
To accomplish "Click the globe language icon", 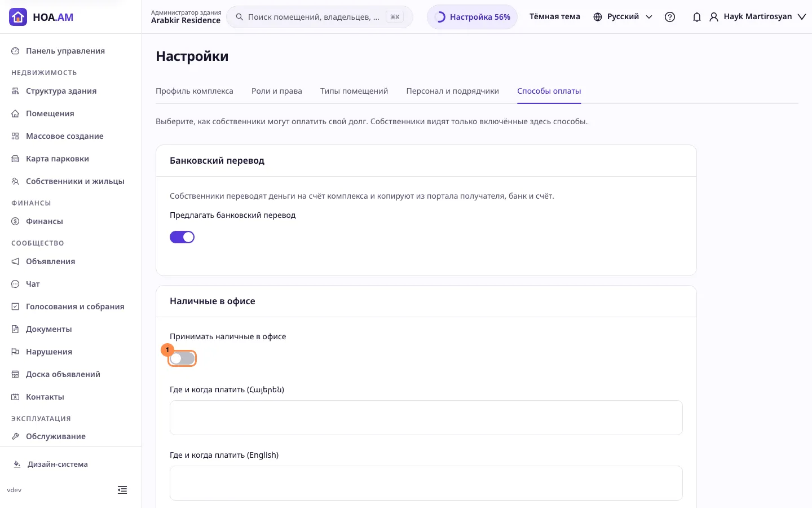I will (x=598, y=17).
